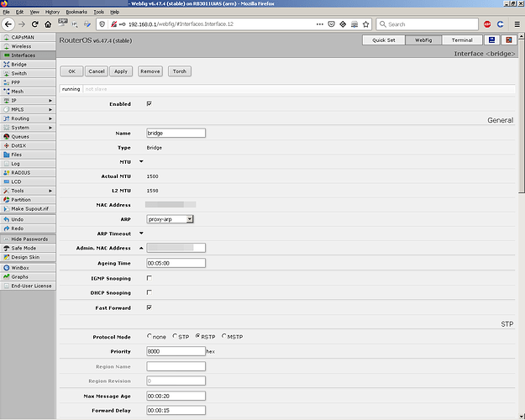Viewport: 525px width, 420px height.
Task: Toggle the Enabled checkbox
Action: [150, 104]
